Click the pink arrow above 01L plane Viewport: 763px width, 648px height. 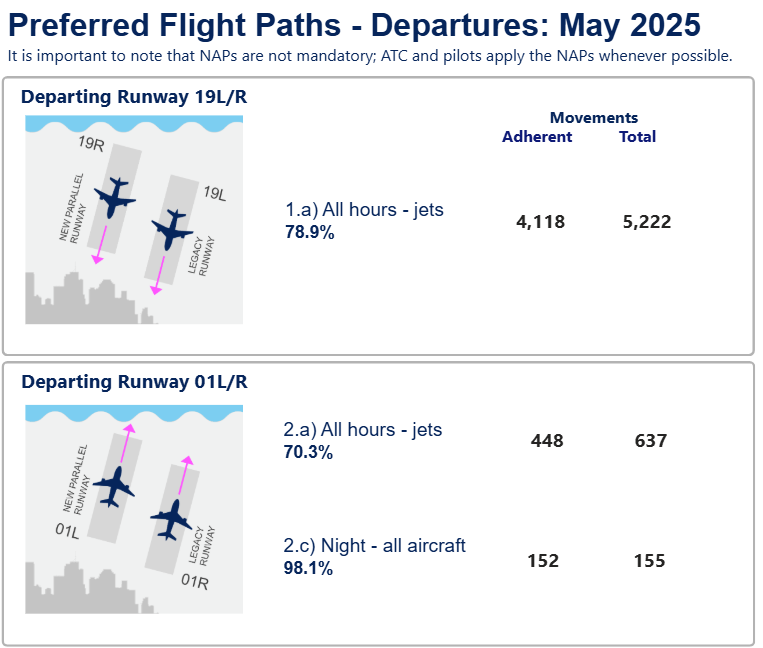click(x=127, y=443)
